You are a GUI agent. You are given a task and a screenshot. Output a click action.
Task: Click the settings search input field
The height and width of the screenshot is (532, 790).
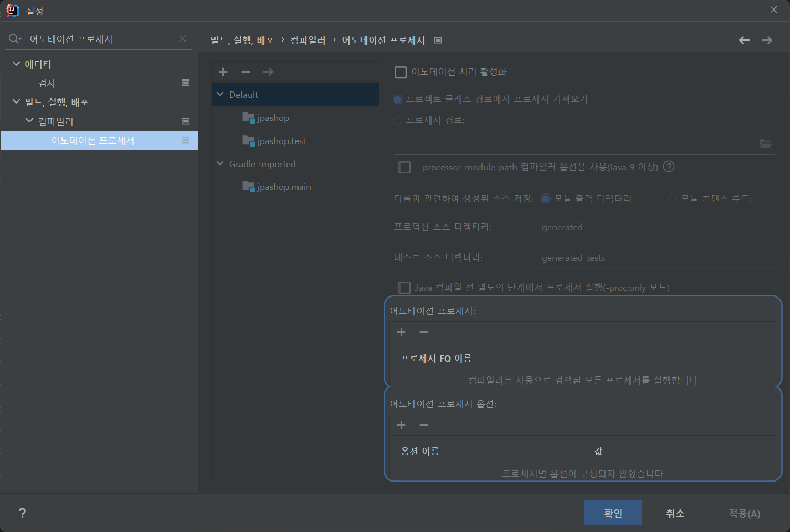click(x=102, y=39)
